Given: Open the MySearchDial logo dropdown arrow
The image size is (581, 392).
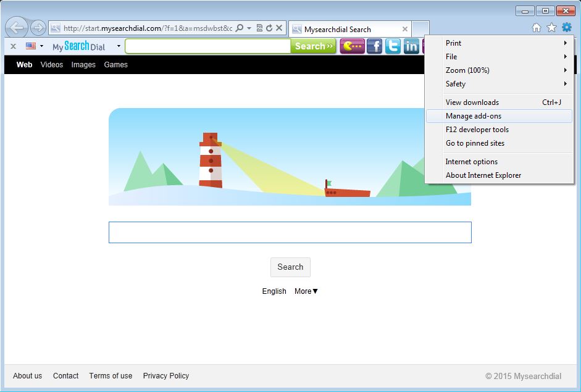Looking at the screenshot, I should point(119,46).
